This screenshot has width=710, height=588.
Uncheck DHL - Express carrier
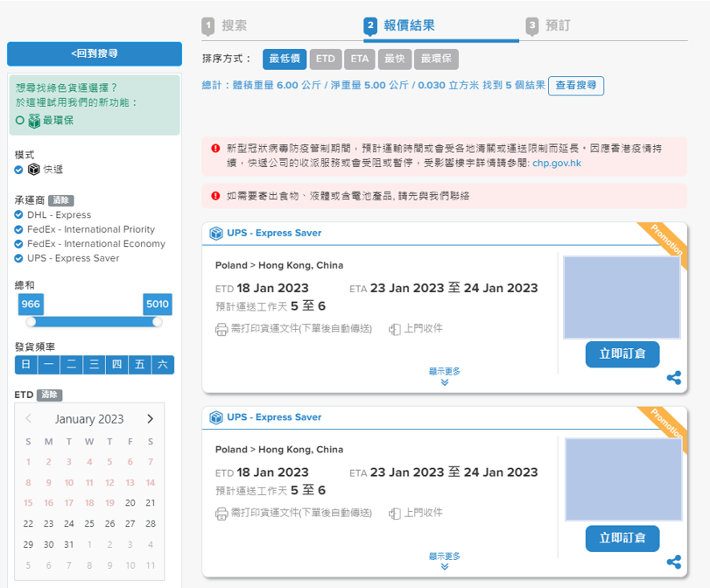click(18, 214)
